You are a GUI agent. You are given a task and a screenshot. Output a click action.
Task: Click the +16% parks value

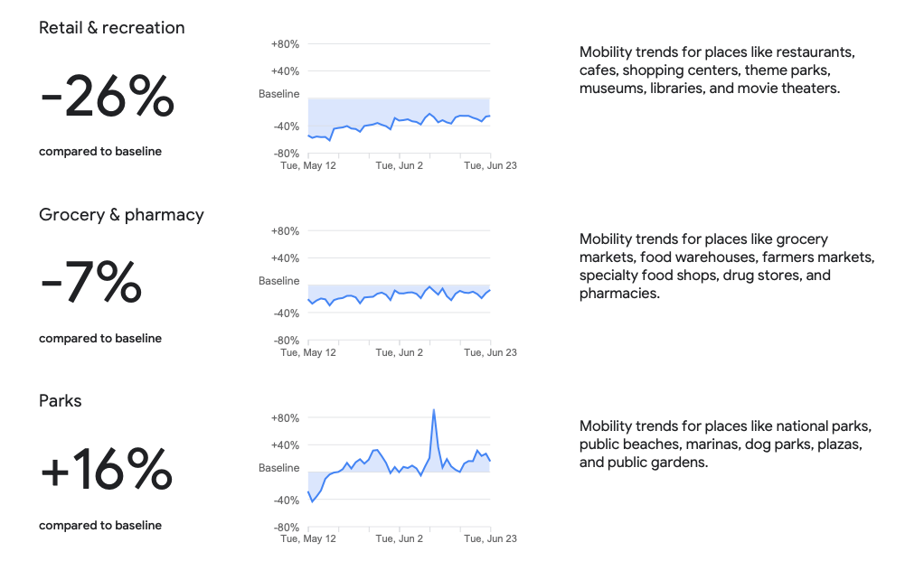click(106, 470)
